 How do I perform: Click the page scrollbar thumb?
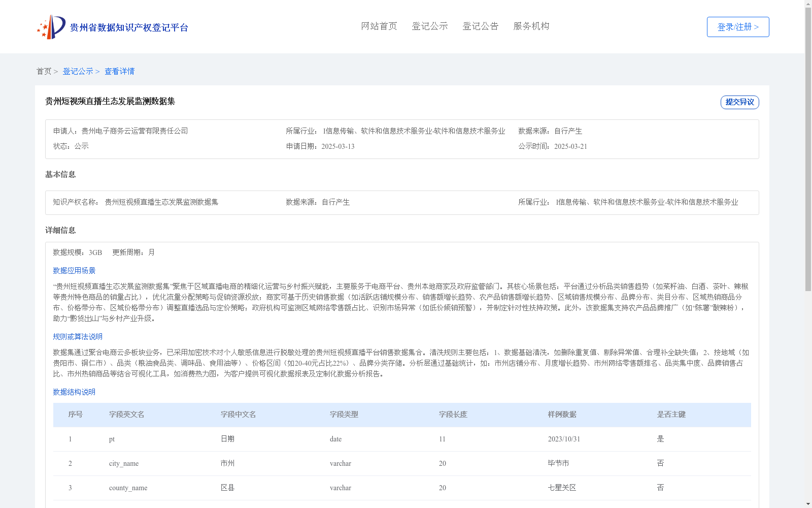pyautogui.click(x=808, y=149)
